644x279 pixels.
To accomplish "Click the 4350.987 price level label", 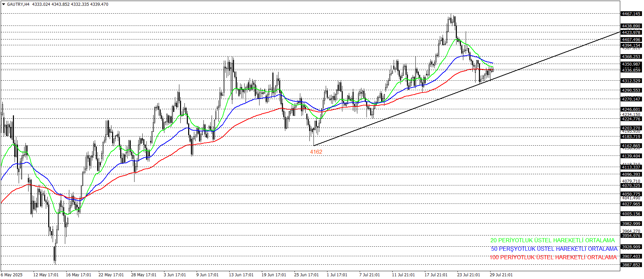I will tap(631, 64).
